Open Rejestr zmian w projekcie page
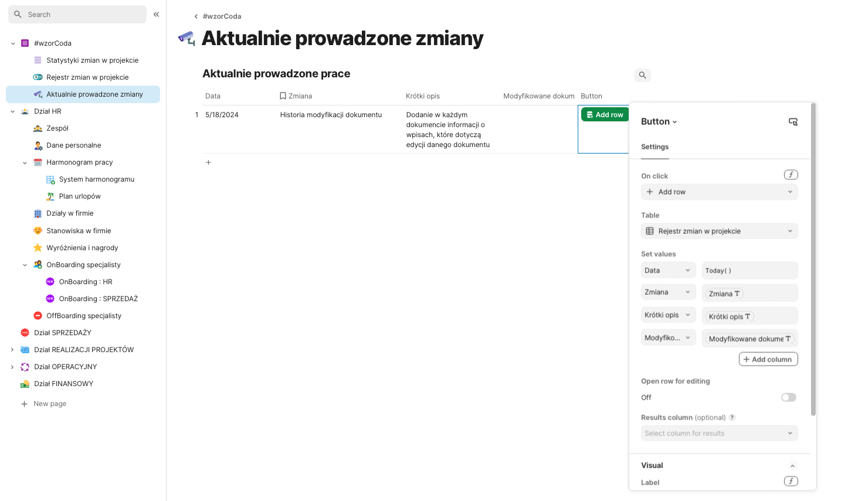This screenshot has width=868, height=501. coord(87,77)
